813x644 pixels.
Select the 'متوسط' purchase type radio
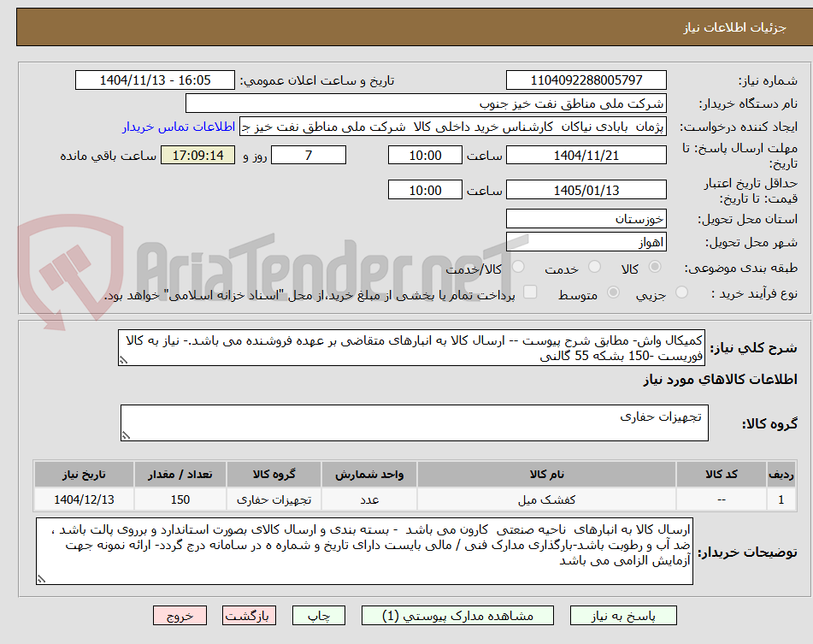(613, 292)
